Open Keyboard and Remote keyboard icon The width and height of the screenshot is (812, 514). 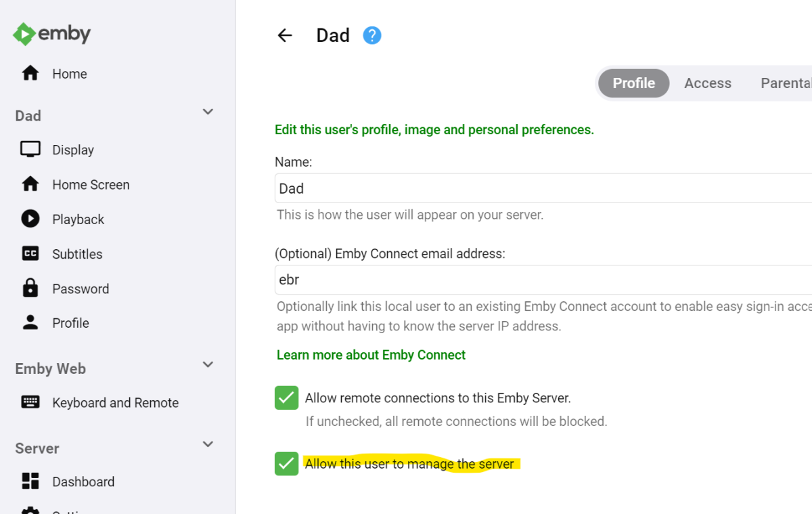[x=30, y=402]
